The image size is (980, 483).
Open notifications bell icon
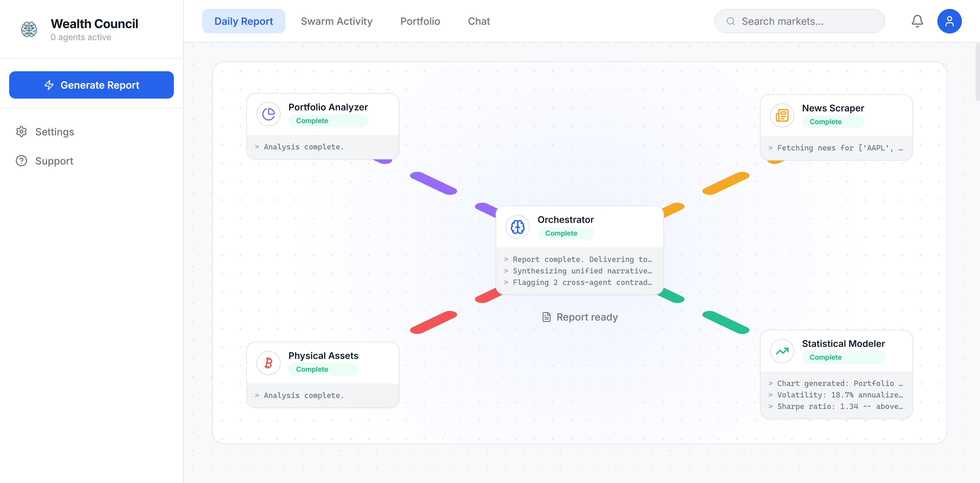917,21
